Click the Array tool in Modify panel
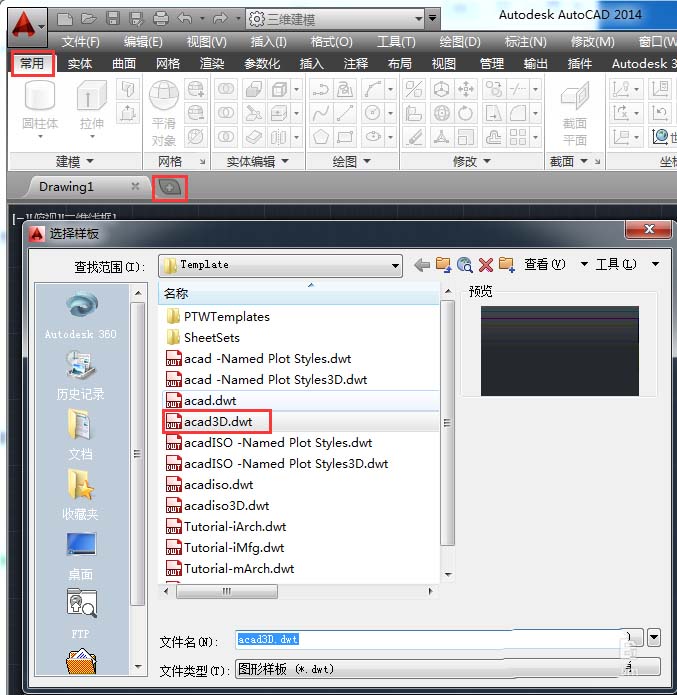 click(517, 137)
